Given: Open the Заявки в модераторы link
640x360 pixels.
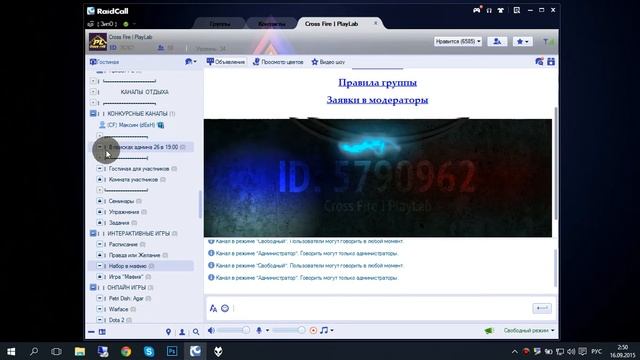Looking at the screenshot, I should coord(378,100).
